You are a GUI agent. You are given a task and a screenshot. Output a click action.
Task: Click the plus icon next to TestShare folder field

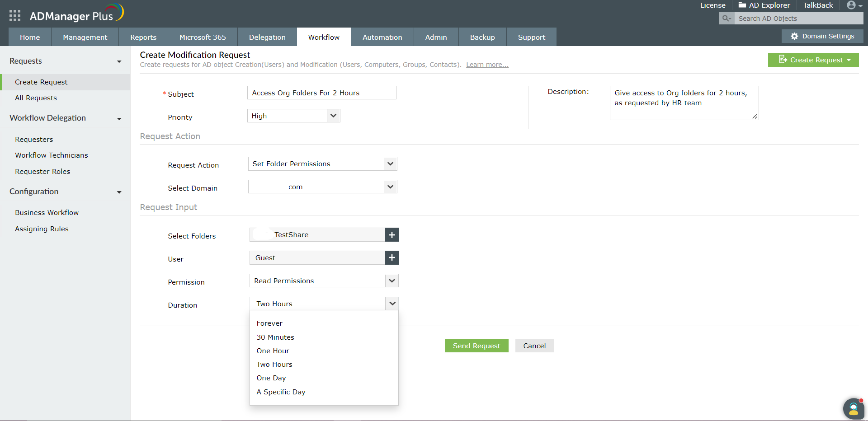(x=392, y=234)
